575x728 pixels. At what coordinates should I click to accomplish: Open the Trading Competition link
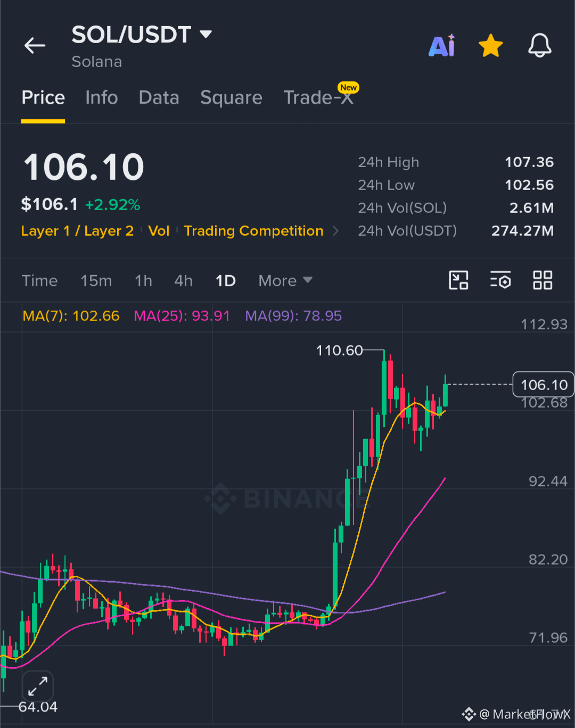coord(254,231)
